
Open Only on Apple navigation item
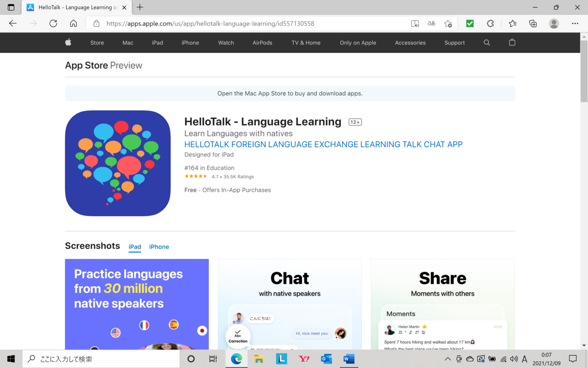click(x=358, y=43)
